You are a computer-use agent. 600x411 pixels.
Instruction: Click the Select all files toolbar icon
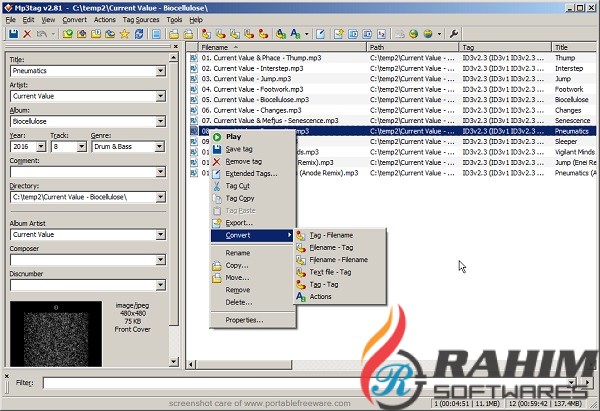[156, 34]
